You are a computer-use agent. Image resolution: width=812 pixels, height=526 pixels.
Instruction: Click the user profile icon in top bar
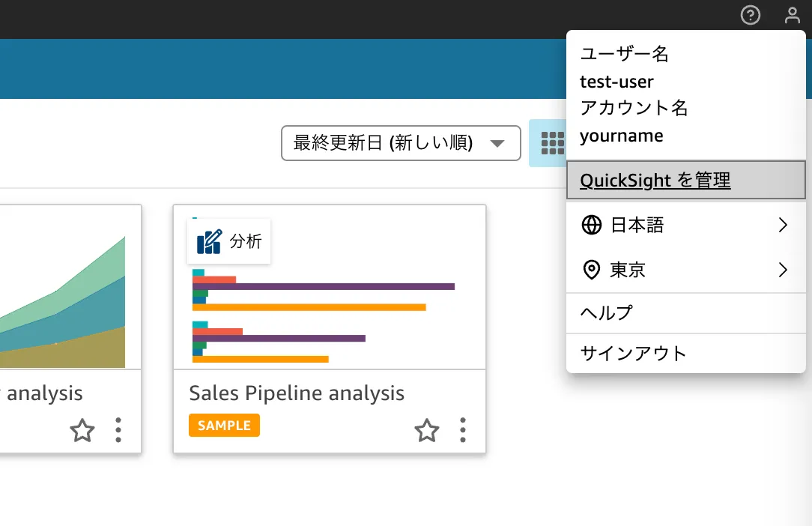[792, 15]
